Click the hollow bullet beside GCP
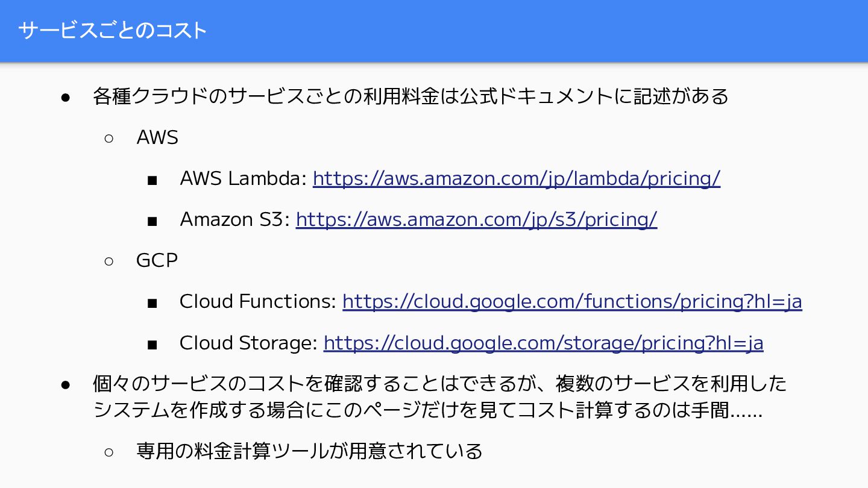This screenshot has height=488, width=868. coord(109,261)
